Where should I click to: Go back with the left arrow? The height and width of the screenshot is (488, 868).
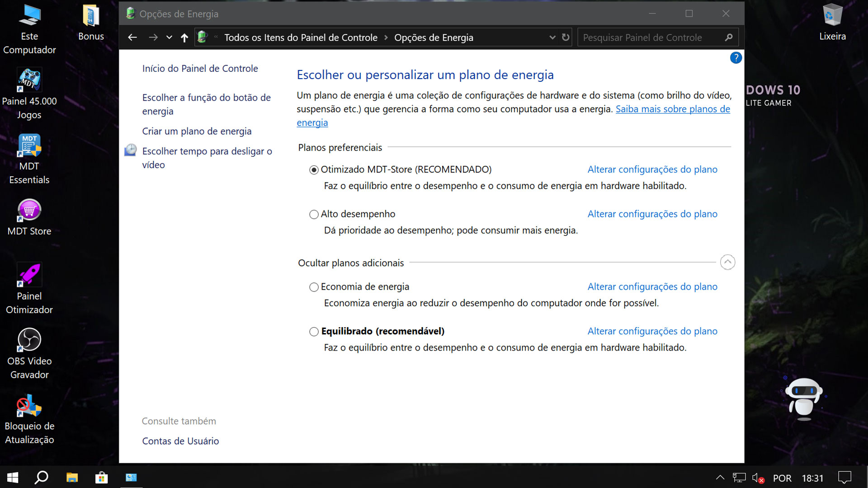tap(132, 38)
